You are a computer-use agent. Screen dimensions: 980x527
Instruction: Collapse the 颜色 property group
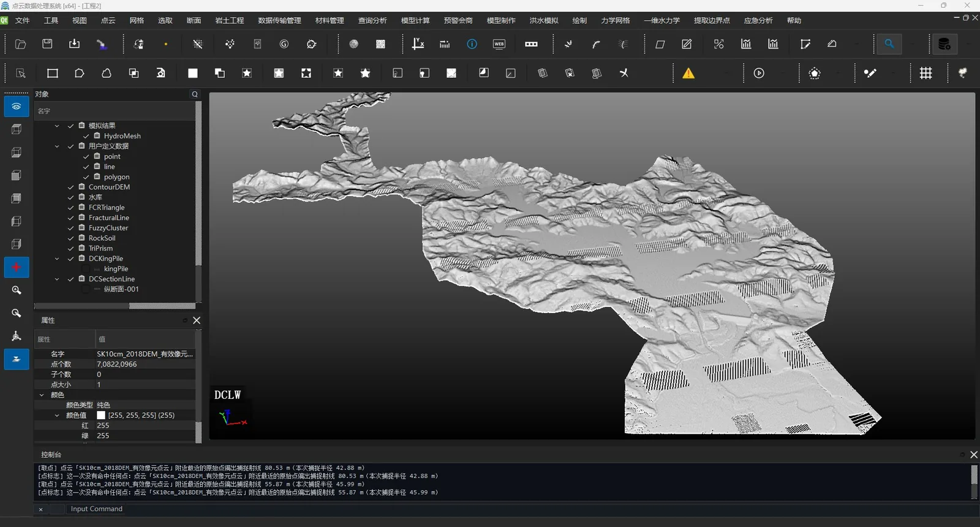point(42,395)
